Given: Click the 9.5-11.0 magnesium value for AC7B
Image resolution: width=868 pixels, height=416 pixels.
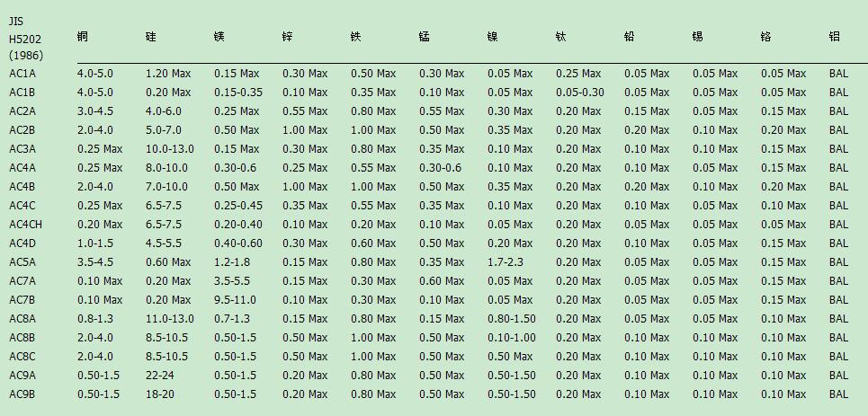Looking at the screenshot, I should pyautogui.click(x=236, y=300).
